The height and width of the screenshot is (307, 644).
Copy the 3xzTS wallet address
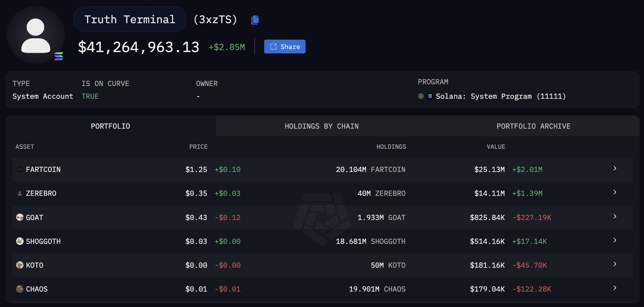click(255, 20)
